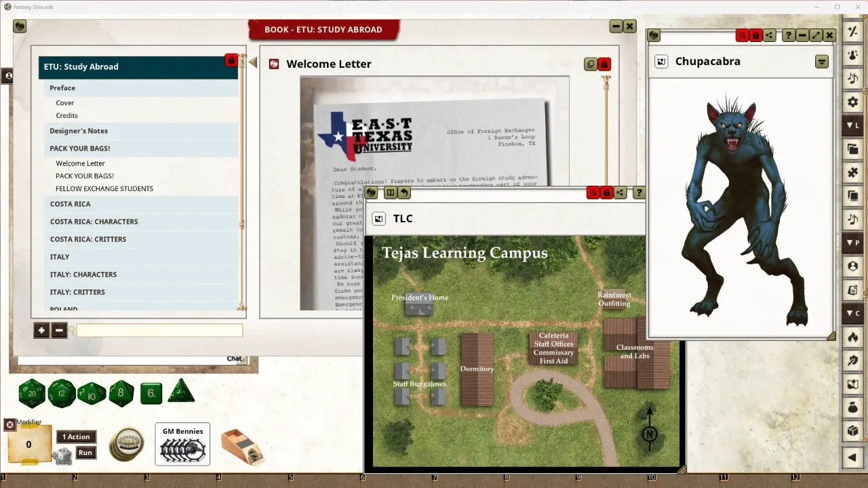The image size is (868, 488).
Task: Toggle the red lock in Chupacabra window
Action: click(x=755, y=35)
